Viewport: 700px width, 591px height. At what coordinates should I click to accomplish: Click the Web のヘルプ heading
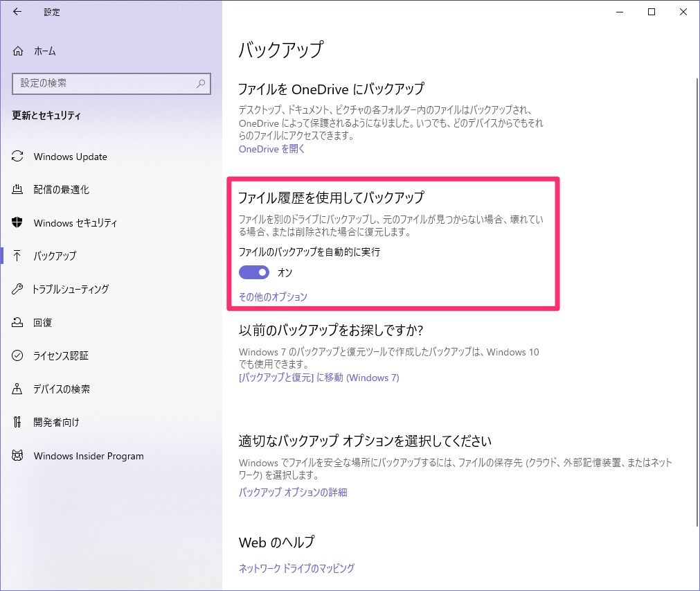(277, 543)
